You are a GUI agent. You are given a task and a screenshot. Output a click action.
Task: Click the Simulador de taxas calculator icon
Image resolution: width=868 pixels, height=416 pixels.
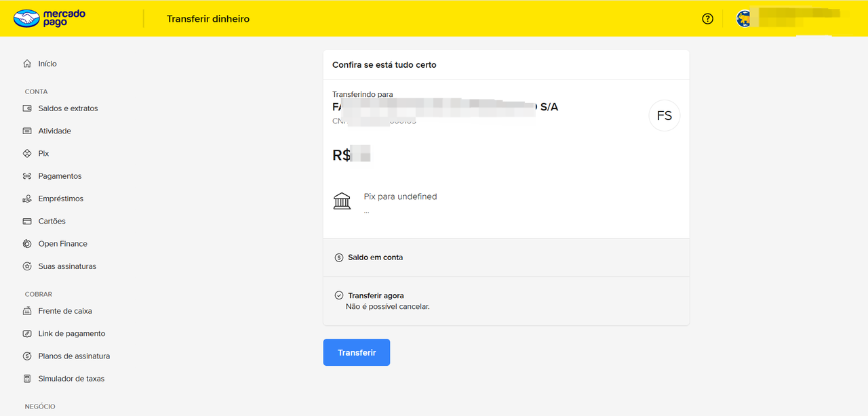pos(27,379)
